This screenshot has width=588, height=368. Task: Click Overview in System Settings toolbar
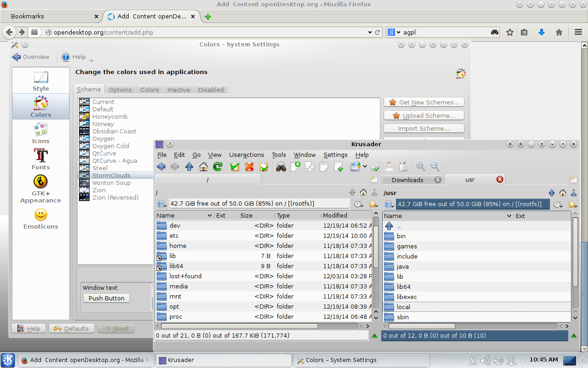tap(31, 57)
